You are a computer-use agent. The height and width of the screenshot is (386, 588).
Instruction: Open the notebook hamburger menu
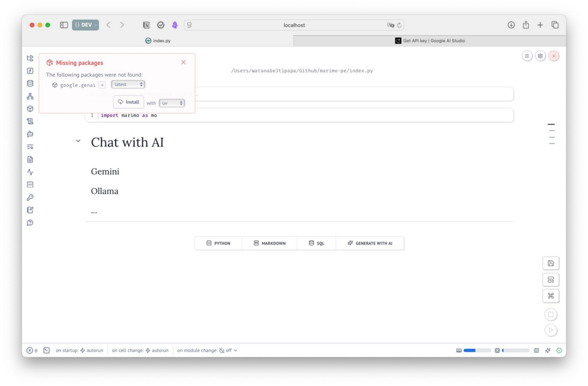(527, 56)
